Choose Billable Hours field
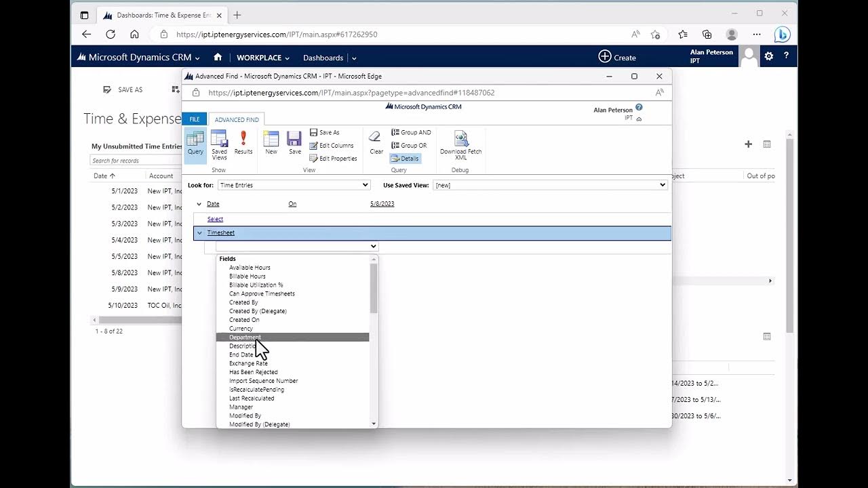868x488 pixels. point(248,277)
